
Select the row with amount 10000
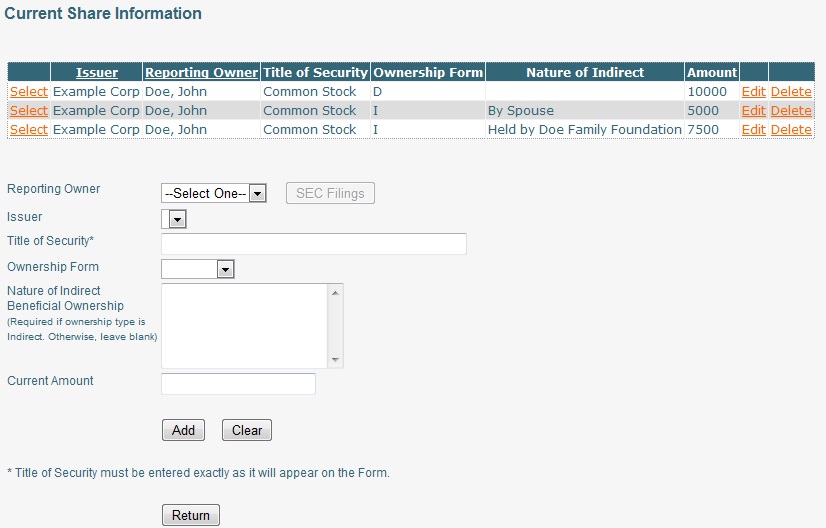click(29, 91)
